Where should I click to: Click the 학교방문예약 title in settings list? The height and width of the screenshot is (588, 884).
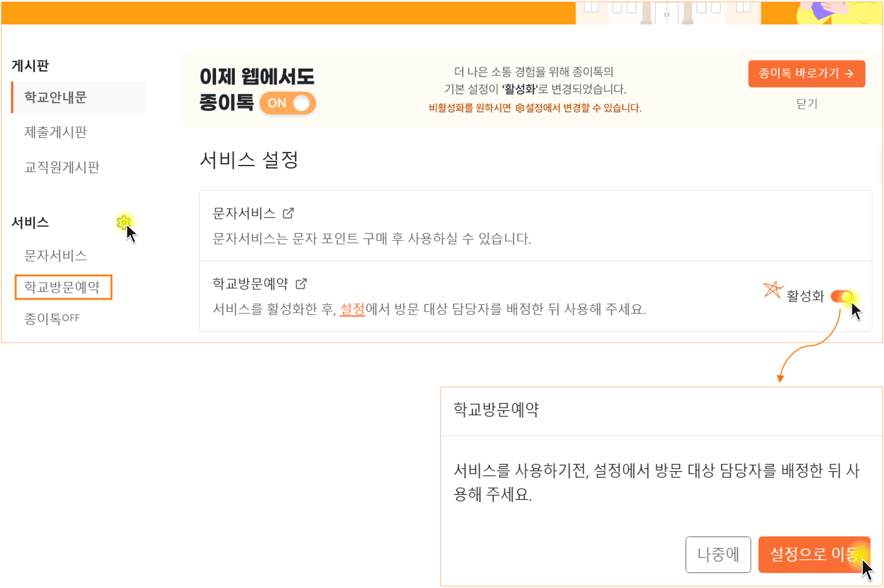[x=250, y=284]
